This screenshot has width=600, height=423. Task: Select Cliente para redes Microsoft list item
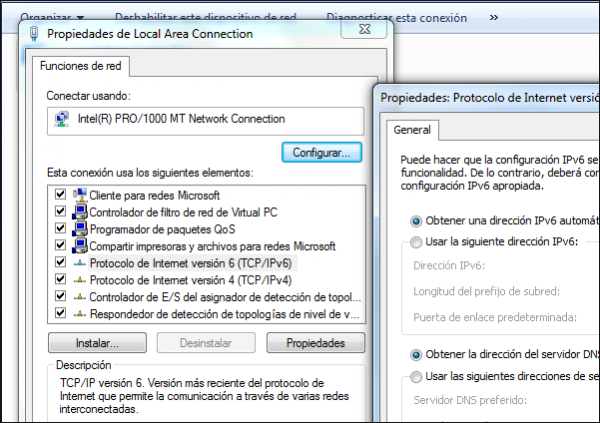[154, 195]
